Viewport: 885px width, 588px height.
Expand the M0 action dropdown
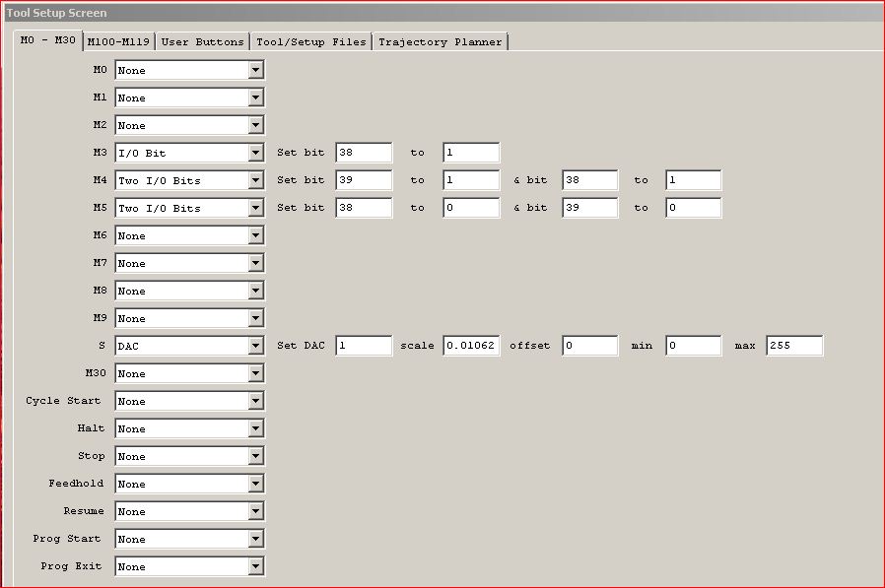(255, 71)
